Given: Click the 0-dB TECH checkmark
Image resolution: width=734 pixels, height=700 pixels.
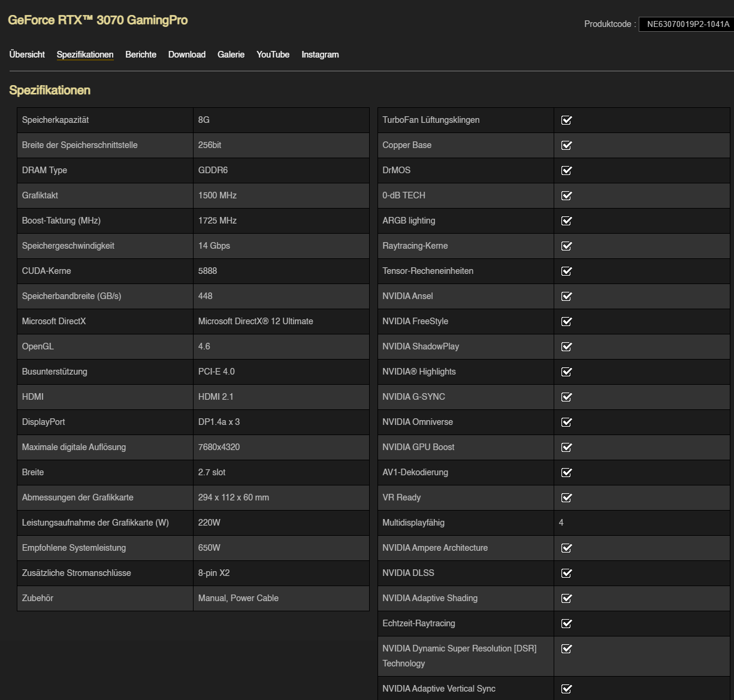Looking at the screenshot, I should [567, 195].
